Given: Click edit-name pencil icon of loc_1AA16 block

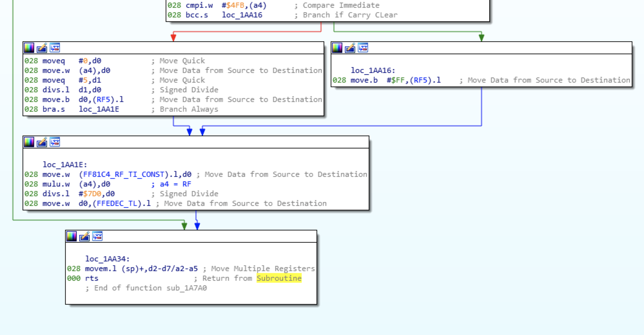Looking at the screenshot, I should 350,47.
